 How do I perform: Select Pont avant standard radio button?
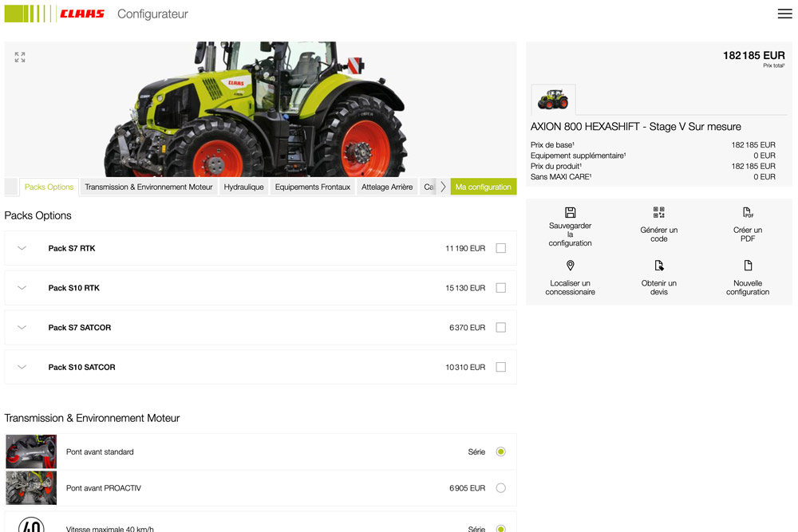(501, 451)
